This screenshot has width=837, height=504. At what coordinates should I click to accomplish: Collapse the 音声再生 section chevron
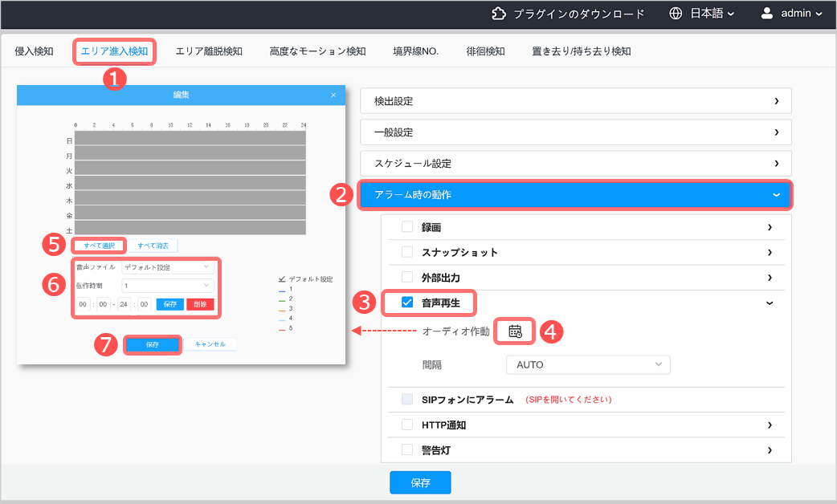click(769, 303)
